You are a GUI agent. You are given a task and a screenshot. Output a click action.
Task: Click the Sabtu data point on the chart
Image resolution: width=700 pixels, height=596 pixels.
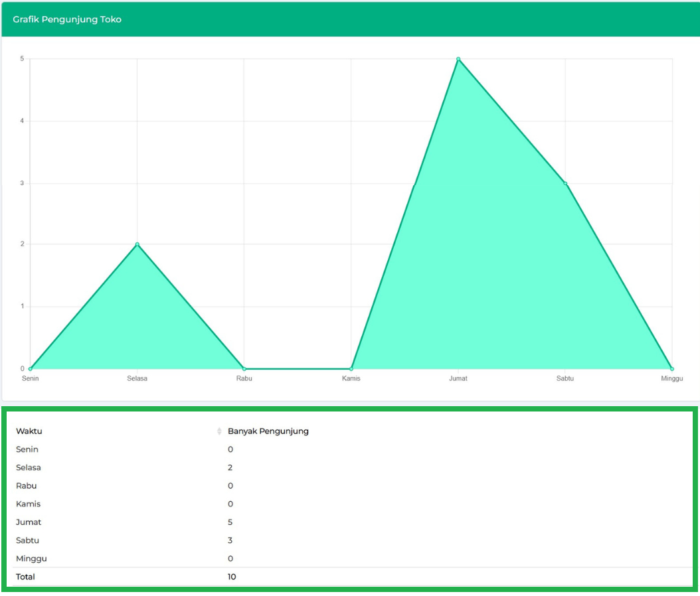pyautogui.click(x=565, y=183)
